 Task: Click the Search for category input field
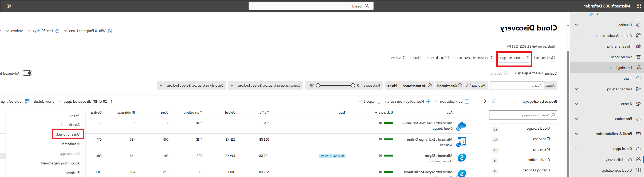[x=523, y=115]
